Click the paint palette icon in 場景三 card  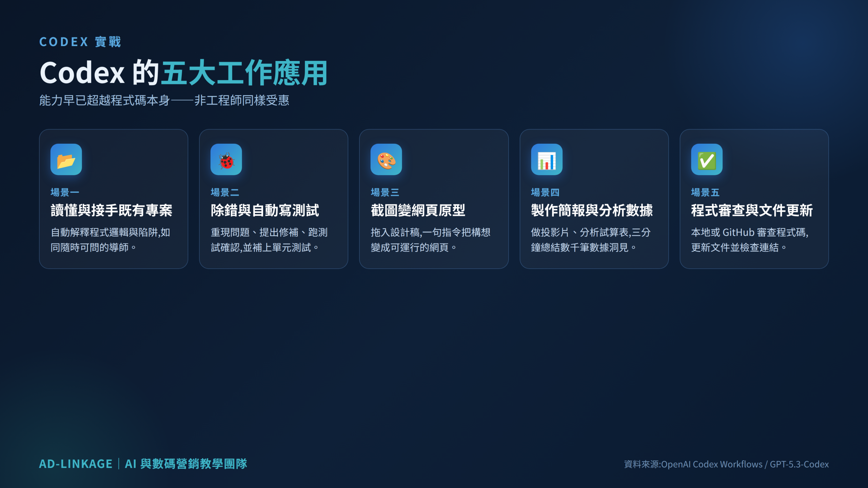[386, 160]
